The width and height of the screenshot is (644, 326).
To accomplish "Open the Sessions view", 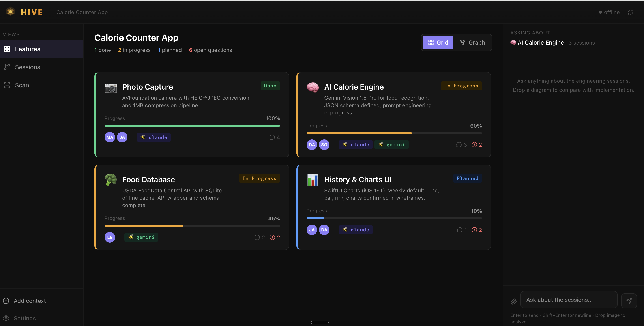I will [28, 67].
